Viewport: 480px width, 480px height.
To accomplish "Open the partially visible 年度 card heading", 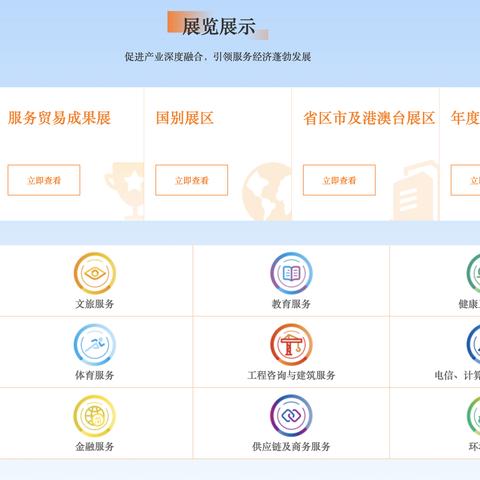I will pyautogui.click(x=465, y=118).
